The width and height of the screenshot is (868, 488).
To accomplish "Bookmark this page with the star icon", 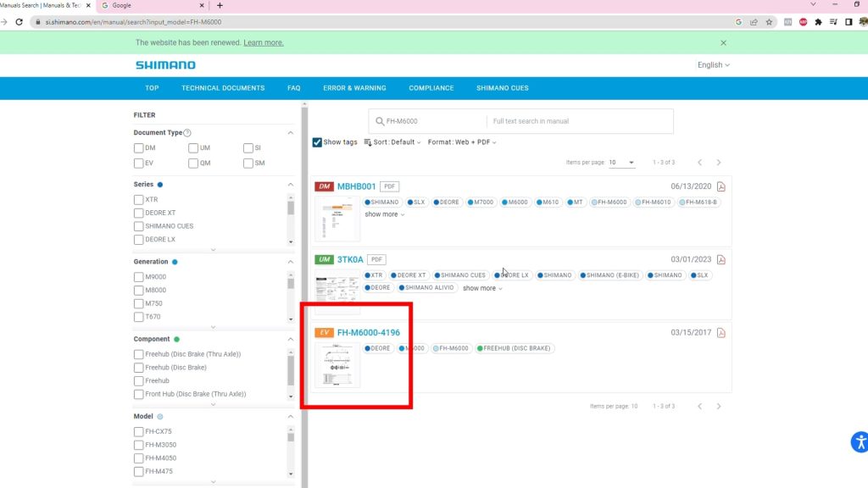I will point(769,22).
